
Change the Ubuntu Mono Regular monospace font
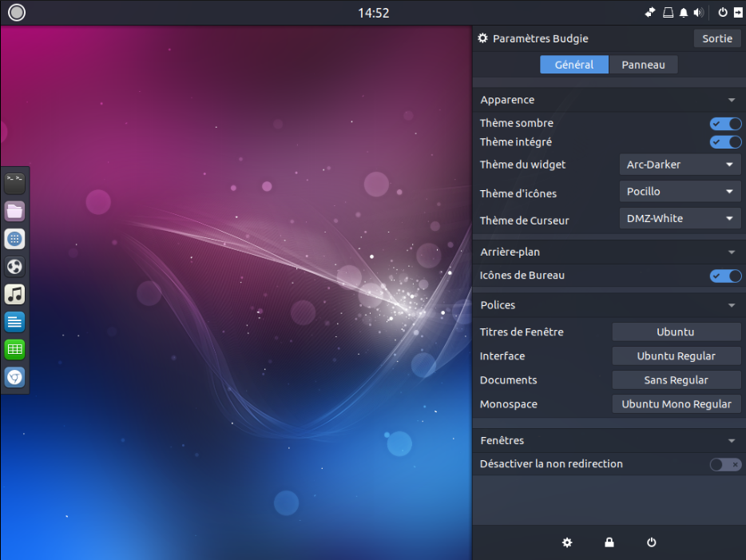(676, 404)
